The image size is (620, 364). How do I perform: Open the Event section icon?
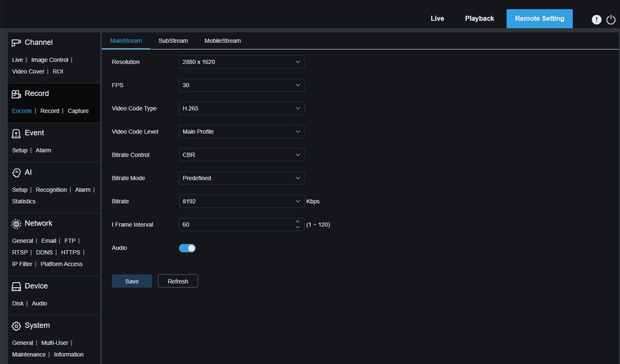point(15,132)
